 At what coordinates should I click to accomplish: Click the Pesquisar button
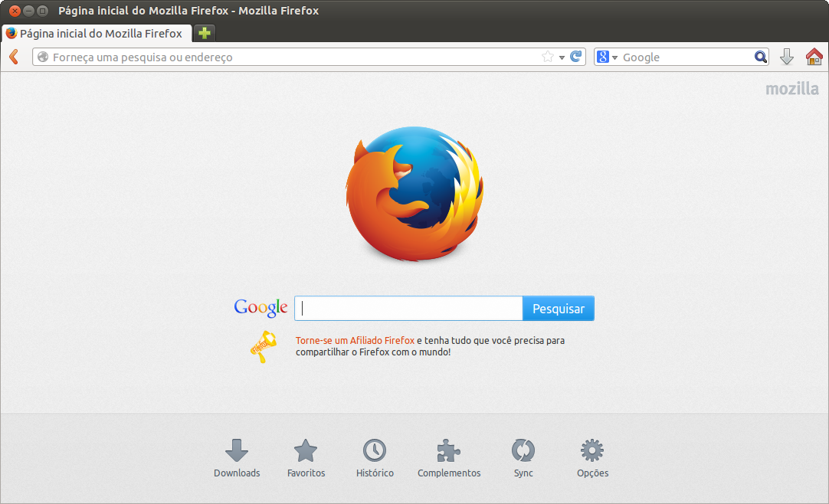pos(559,309)
